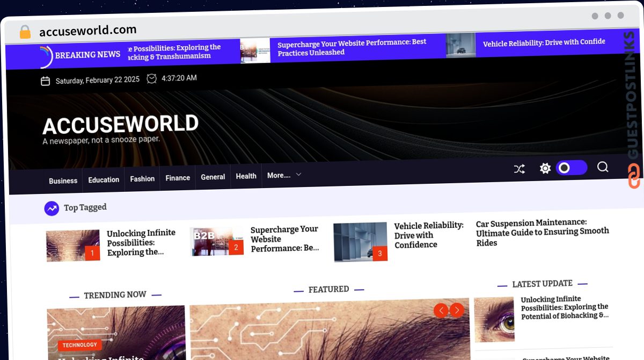Click the Top Tagged trending arrow icon
This screenshot has height=360, width=644.
tap(52, 208)
